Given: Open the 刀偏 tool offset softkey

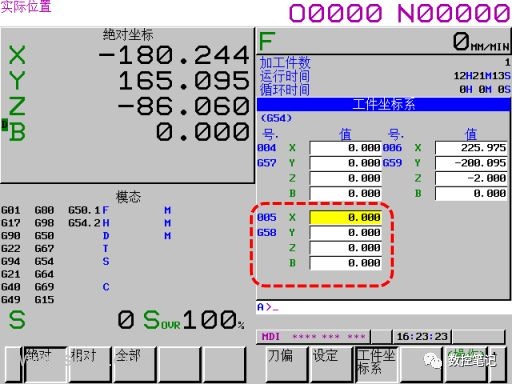Looking at the screenshot, I should point(287,364).
